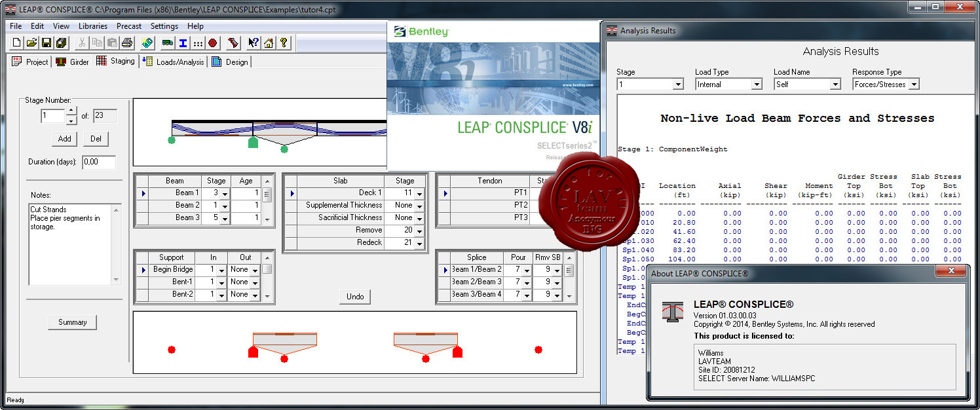Click the Del stage button

[x=96, y=139]
